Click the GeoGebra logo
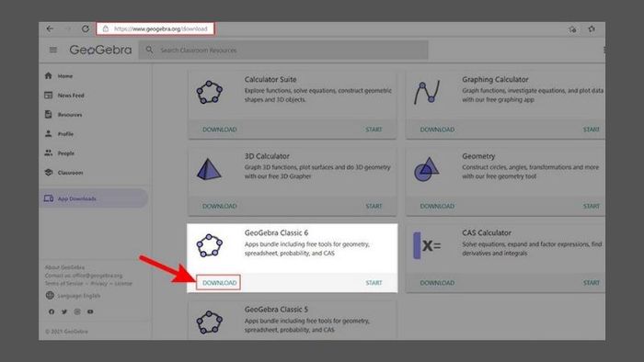Viewport: 644px width, 362px height. point(100,50)
